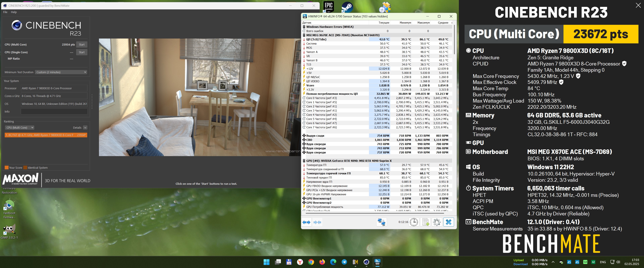Switch to BenchMate taskbar icon
Screen dimensions: 644x268
click(355, 262)
